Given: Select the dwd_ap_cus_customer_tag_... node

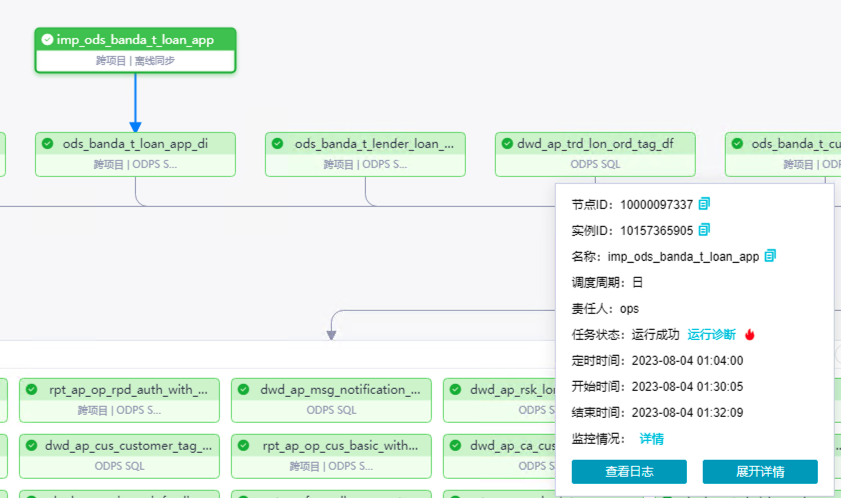Looking at the screenshot, I should [x=119, y=456].
